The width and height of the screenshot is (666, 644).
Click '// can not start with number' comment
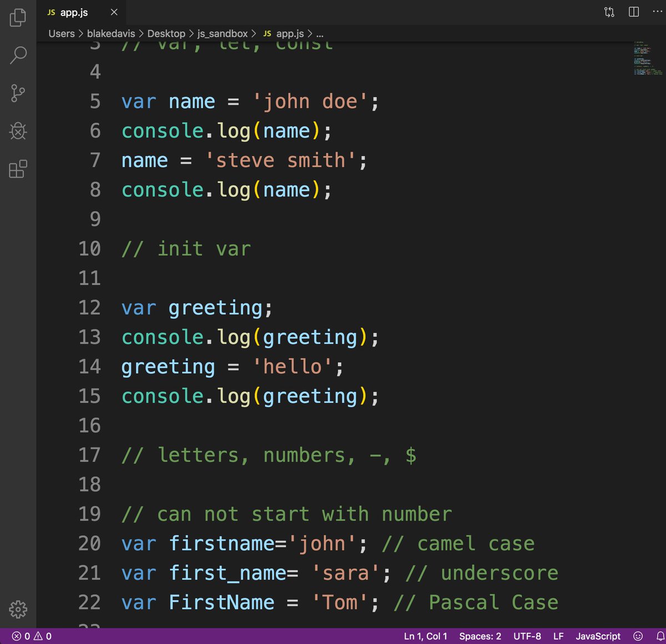pos(286,514)
